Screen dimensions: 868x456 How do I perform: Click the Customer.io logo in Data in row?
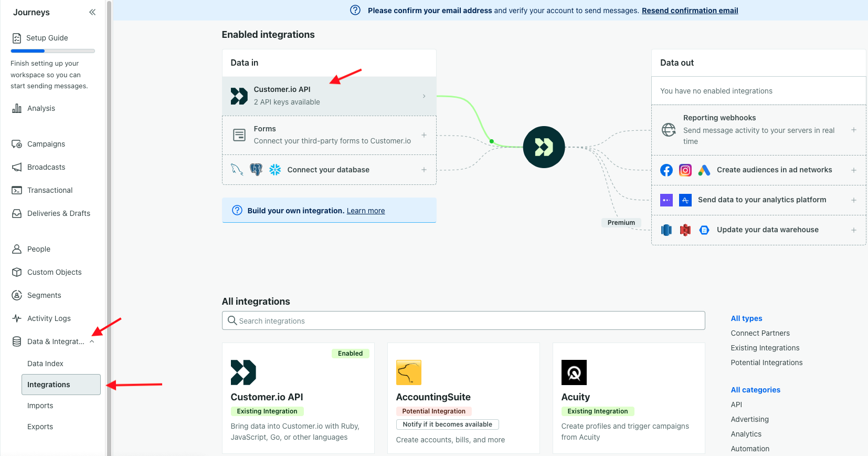pyautogui.click(x=239, y=96)
